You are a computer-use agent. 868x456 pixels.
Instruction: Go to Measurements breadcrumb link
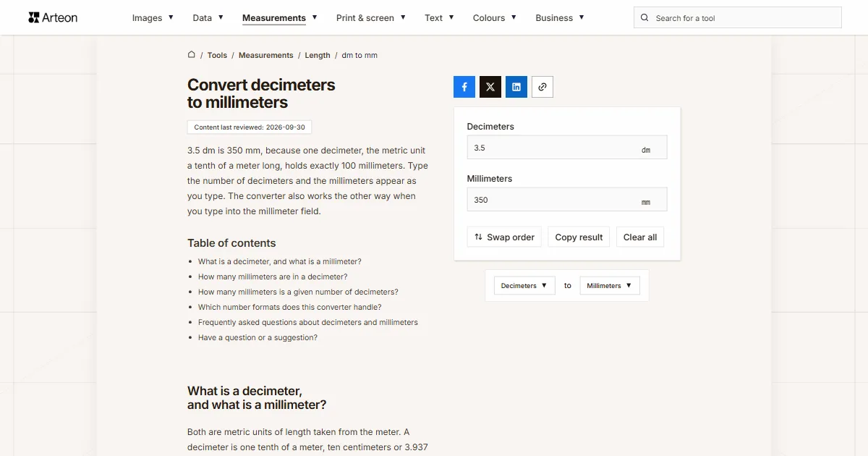coord(266,55)
